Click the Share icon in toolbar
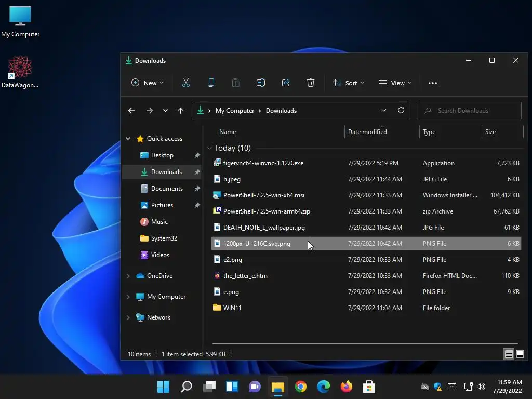Viewport: 532px width, 399px height. pyautogui.click(x=286, y=83)
